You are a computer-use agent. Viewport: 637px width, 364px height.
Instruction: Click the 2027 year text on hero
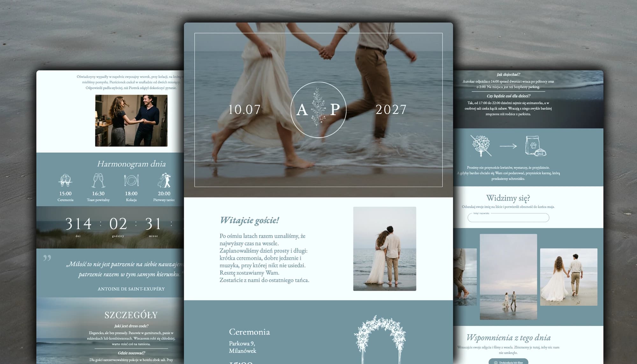[x=391, y=110]
